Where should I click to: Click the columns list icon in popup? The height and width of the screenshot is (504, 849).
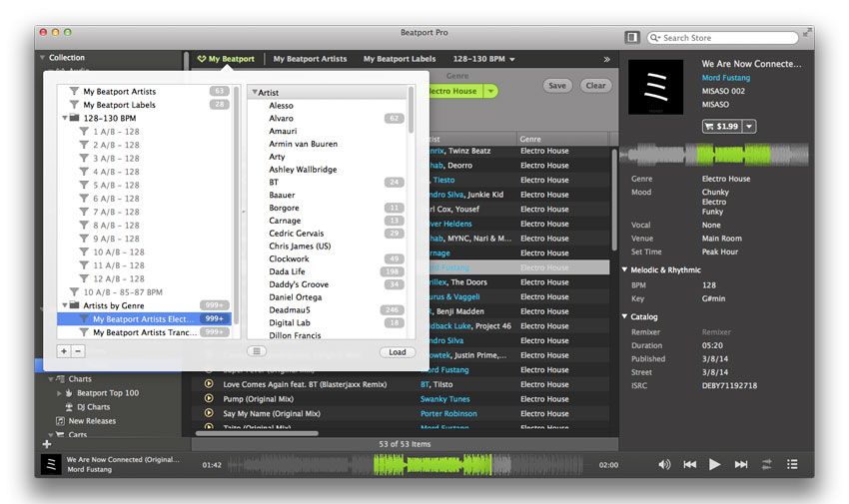tap(257, 351)
